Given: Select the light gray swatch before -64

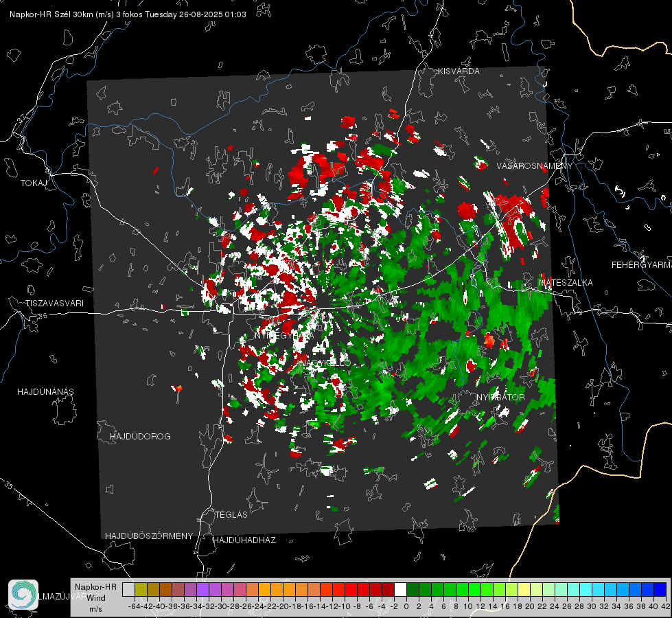Looking at the screenshot, I should coord(128,589).
